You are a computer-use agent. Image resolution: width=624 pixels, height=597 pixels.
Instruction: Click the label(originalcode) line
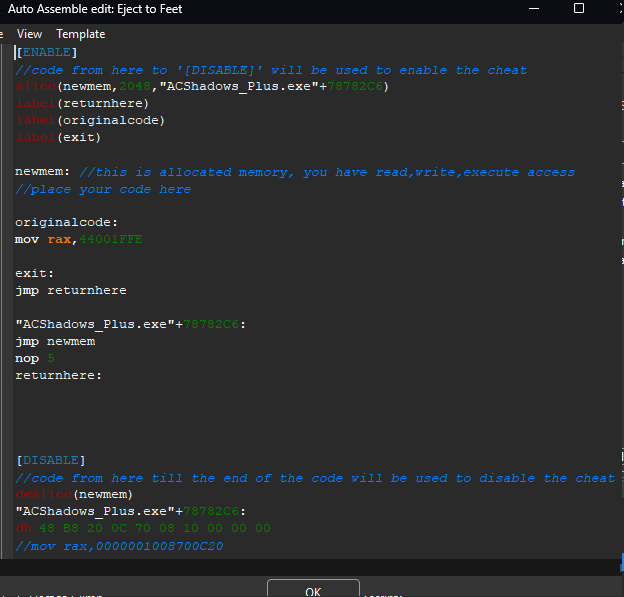[x=90, y=120]
